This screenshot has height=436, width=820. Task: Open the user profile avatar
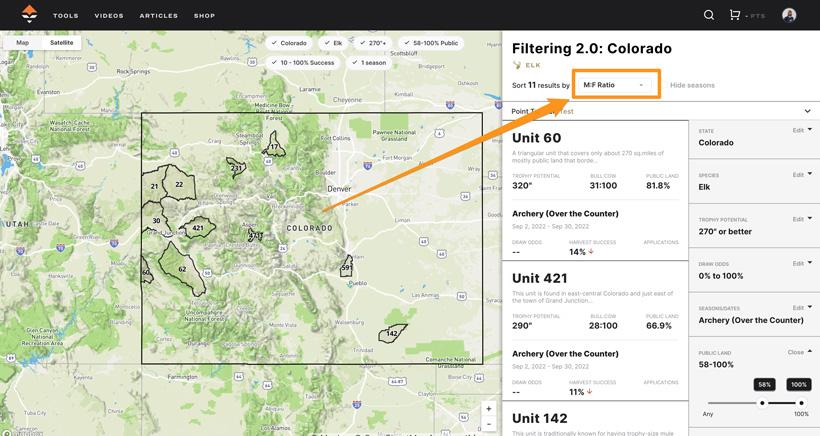789,15
